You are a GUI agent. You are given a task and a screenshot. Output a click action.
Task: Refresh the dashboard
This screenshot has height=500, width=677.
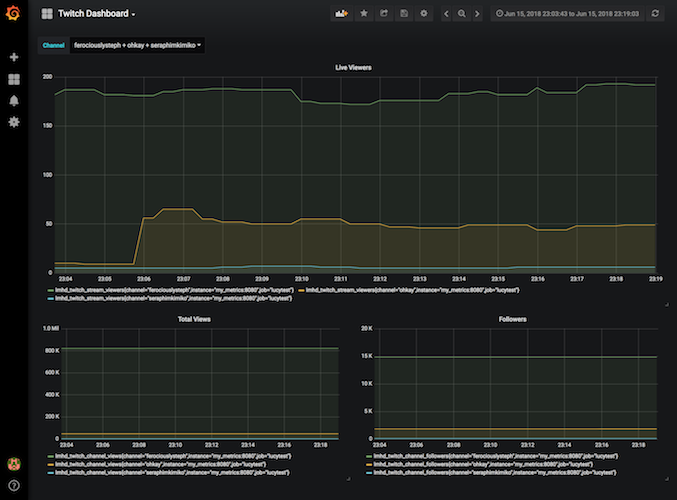pyautogui.click(x=655, y=14)
